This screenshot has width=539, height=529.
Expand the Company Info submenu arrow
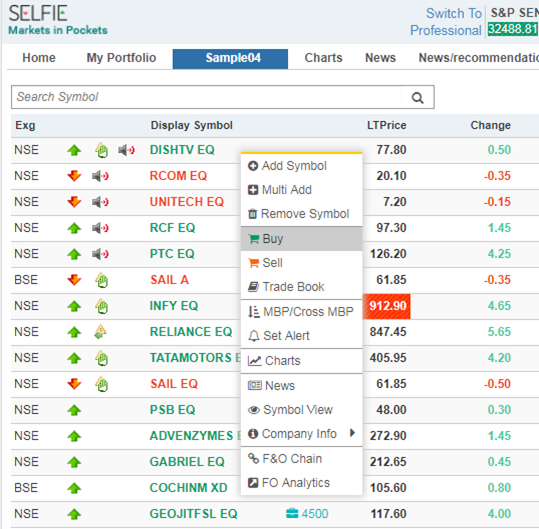coord(352,433)
